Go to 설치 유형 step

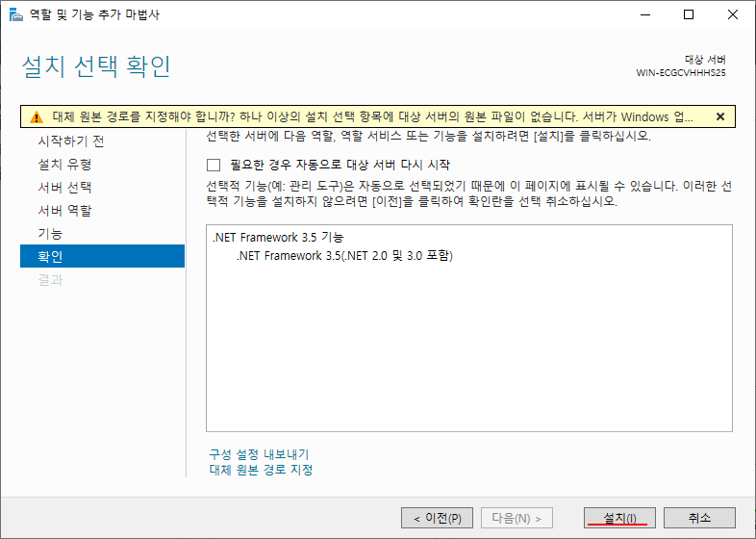pyautogui.click(x=64, y=165)
